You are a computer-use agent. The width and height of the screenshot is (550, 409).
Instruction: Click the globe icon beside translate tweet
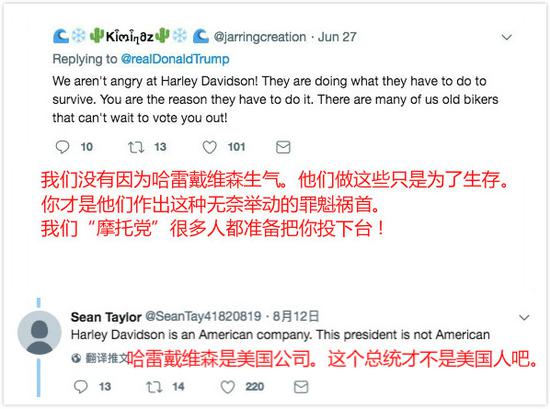(76, 358)
